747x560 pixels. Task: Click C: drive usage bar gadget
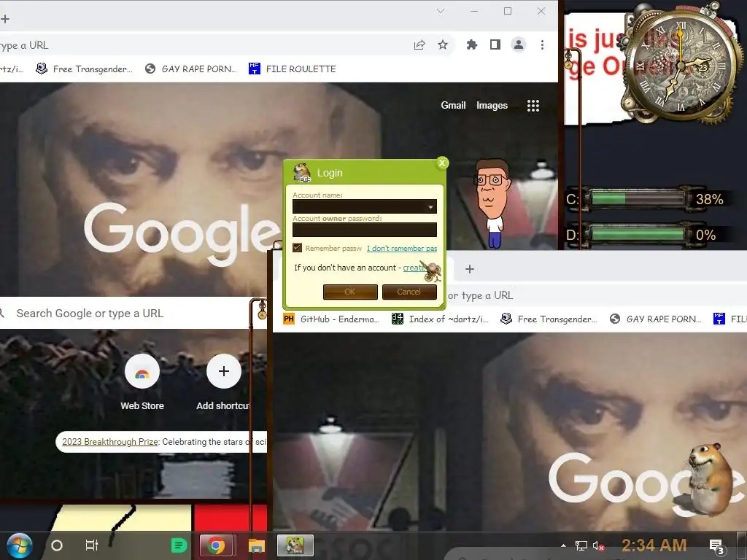pyautogui.click(x=637, y=198)
